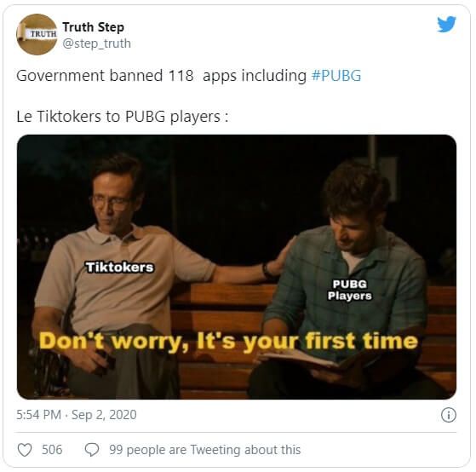Screen dimensions: 476x472
Task: Click the "Government banned 118 apps" text
Action: [x=105, y=76]
